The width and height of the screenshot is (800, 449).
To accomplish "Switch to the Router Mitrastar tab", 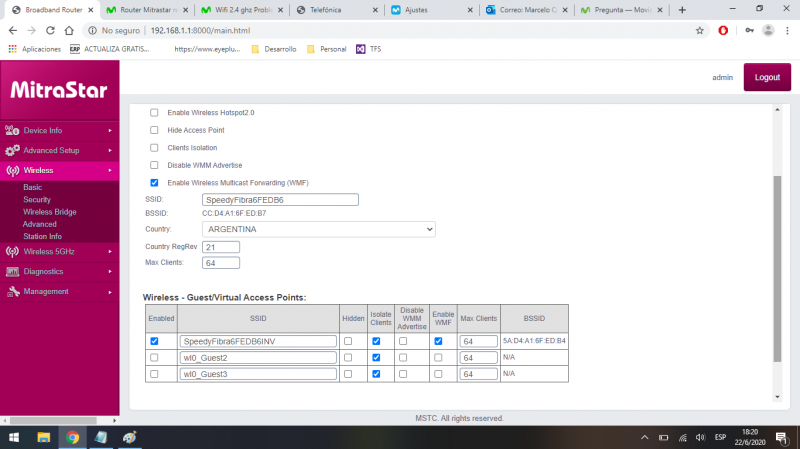I will (x=146, y=10).
